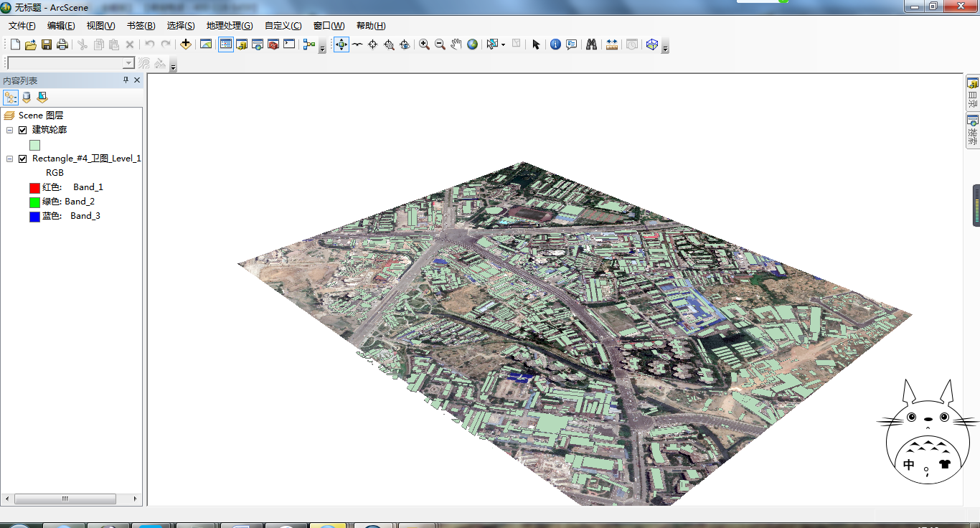Choose the Zoom In tool
Screen dimensions: 980x528
click(x=423, y=44)
